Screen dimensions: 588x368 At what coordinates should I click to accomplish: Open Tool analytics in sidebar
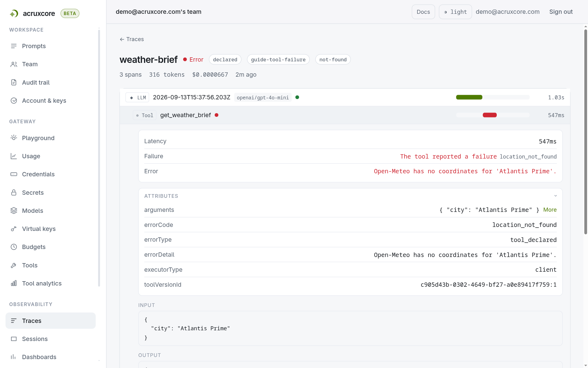point(42,283)
